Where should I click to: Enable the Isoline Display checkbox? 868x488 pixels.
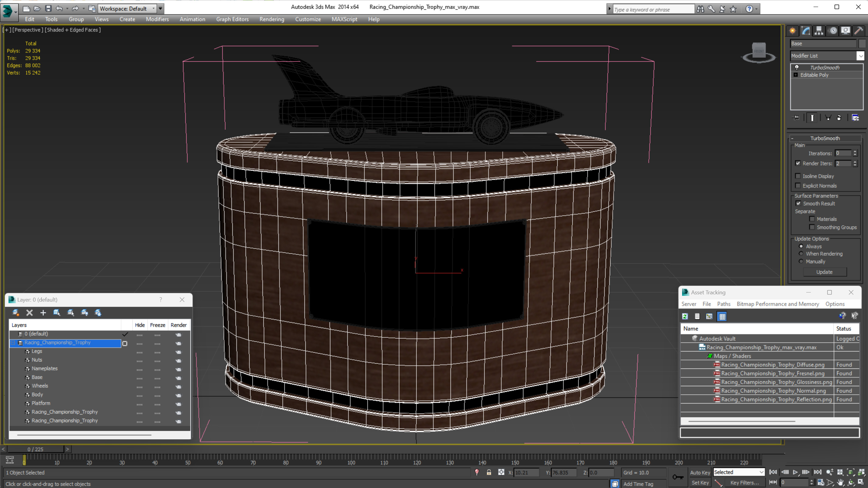(x=798, y=176)
